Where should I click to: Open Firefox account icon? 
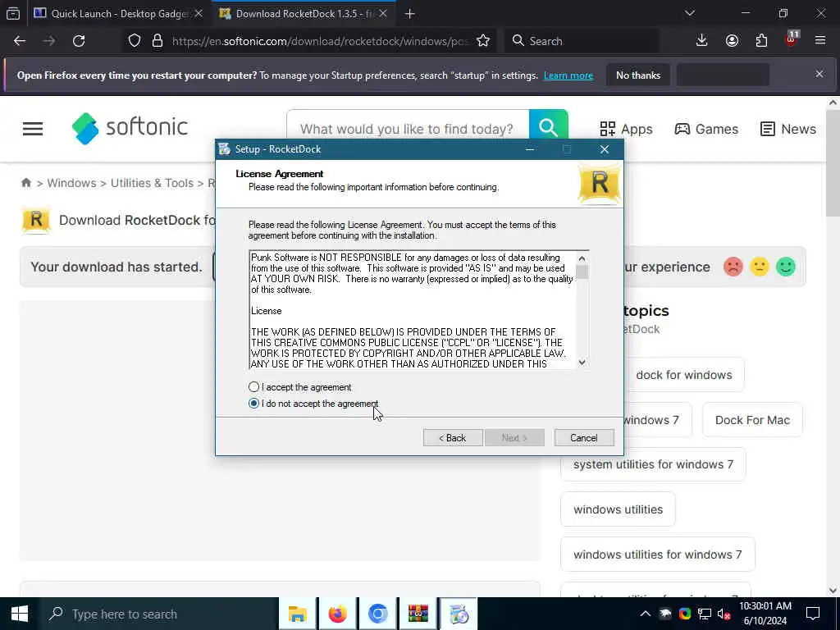(x=732, y=41)
